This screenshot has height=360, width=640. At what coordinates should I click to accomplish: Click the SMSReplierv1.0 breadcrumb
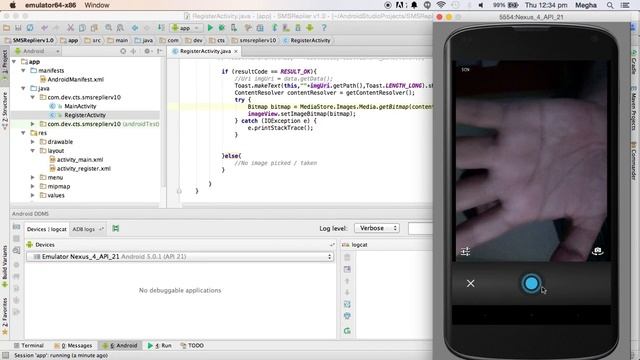(x=29, y=40)
